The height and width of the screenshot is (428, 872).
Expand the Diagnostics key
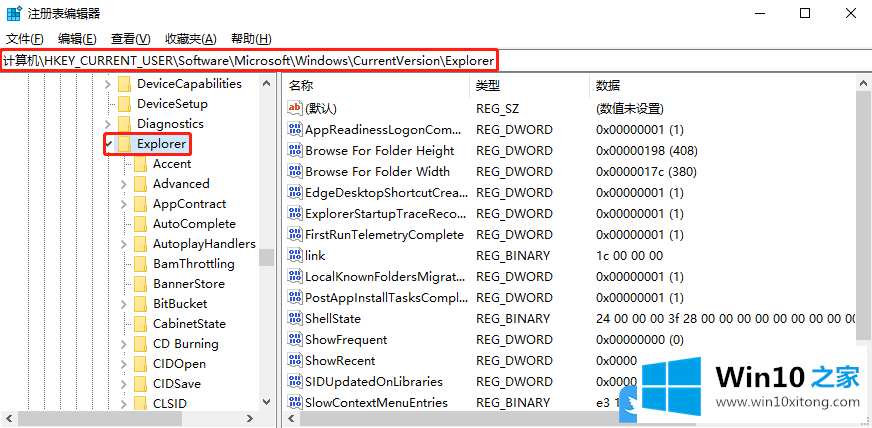[x=108, y=124]
